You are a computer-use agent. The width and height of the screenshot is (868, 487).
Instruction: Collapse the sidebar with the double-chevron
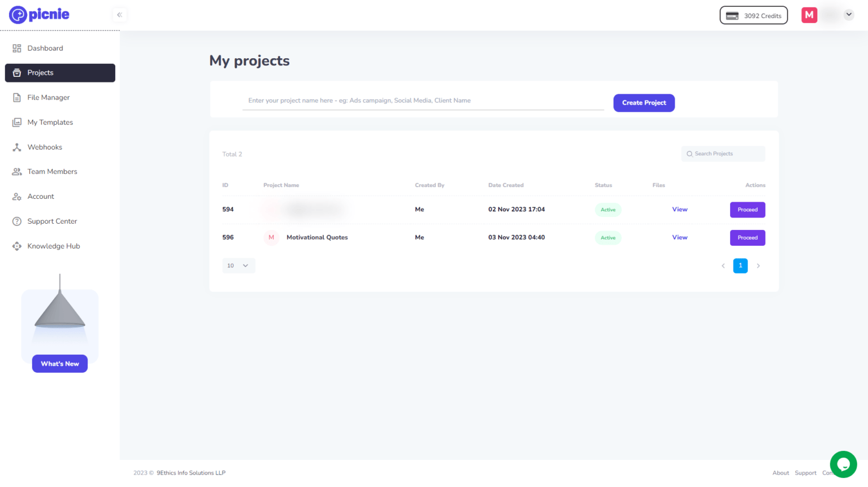pyautogui.click(x=119, y=14)
